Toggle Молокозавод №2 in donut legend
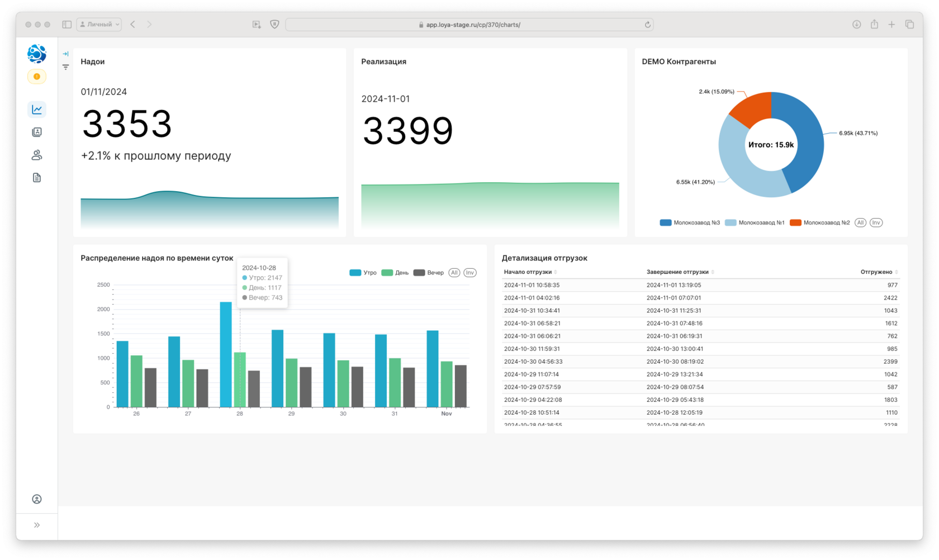 [819, 222]
